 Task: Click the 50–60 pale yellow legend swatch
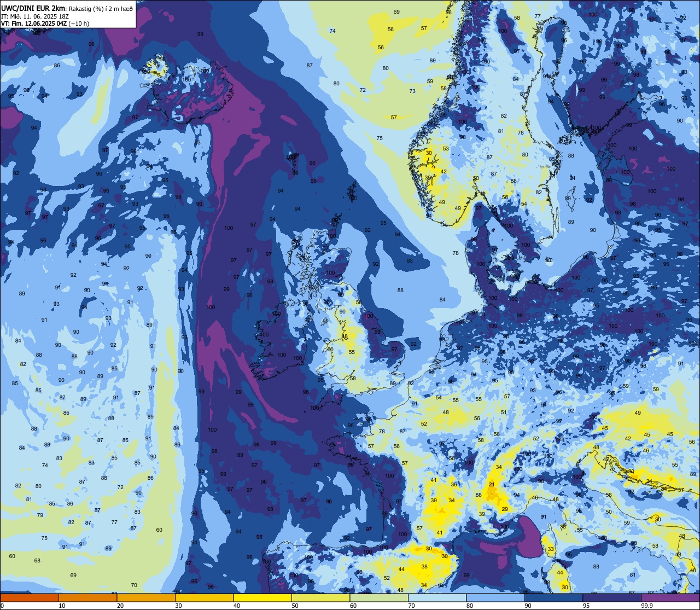pyautogui.click(x=320, y=597)
